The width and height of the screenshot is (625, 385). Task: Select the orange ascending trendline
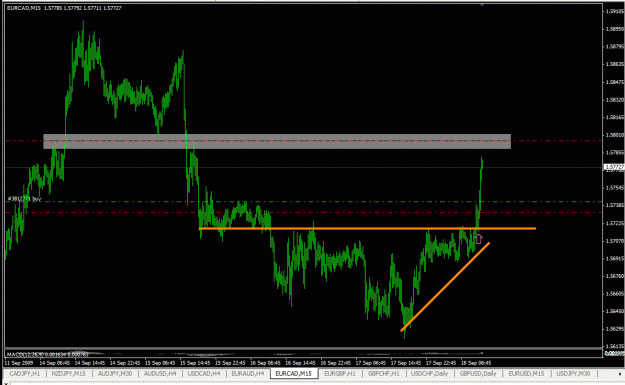click(445, 287)
